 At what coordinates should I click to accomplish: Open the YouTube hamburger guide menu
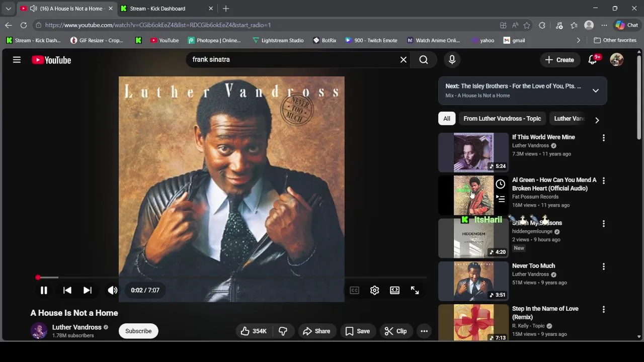point(17,60)
